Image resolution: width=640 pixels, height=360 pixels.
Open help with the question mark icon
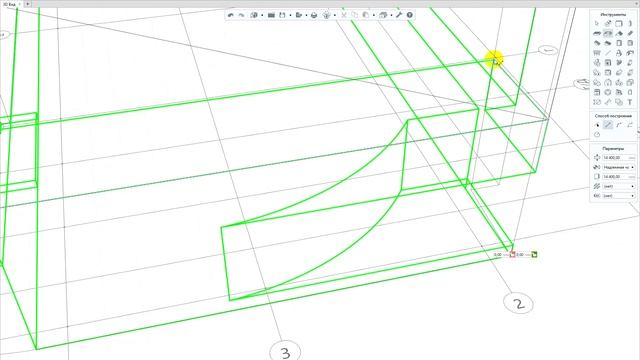tap(409, 15)
